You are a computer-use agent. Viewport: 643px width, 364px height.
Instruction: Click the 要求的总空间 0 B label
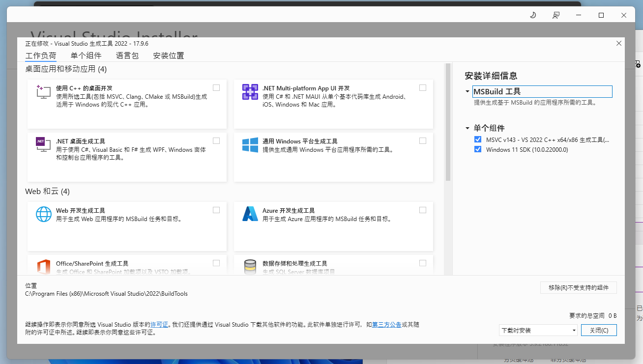[593, 315]
